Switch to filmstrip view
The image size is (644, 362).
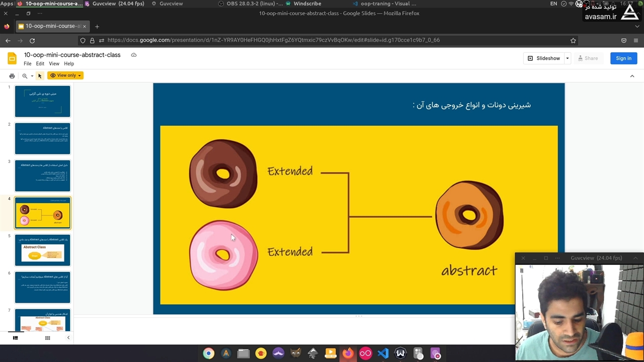pos(15,338)
